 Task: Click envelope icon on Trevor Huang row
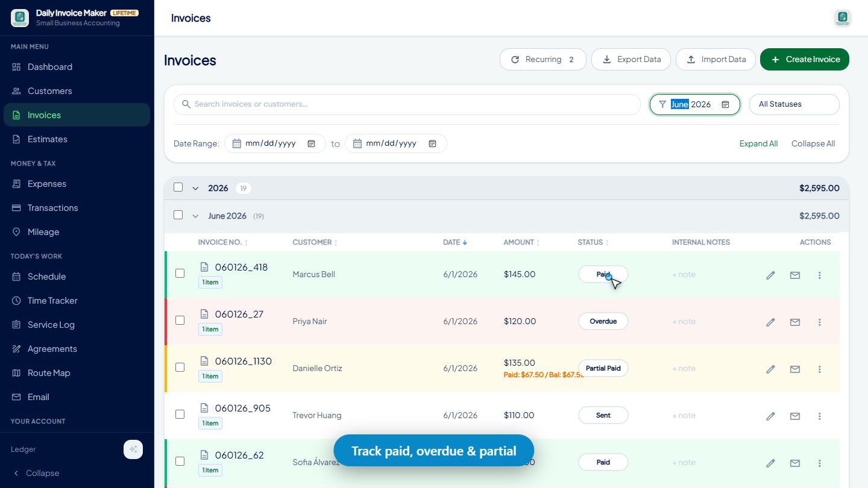coord(795,416)
